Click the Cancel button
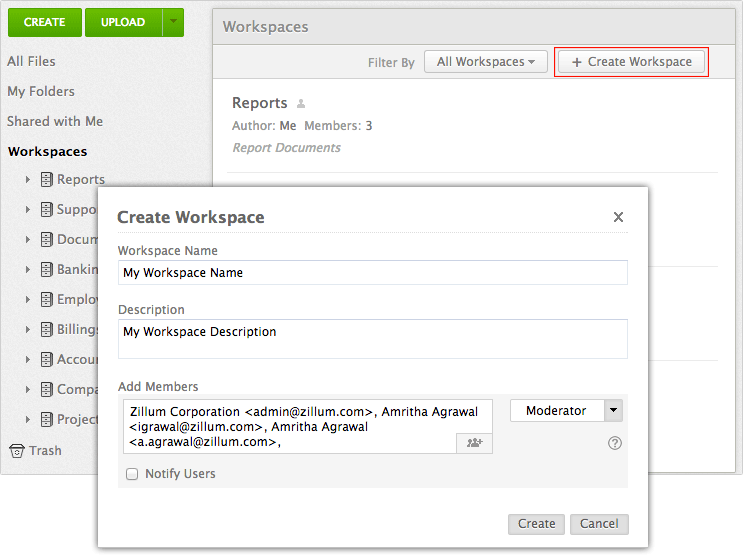 (599, 524)
